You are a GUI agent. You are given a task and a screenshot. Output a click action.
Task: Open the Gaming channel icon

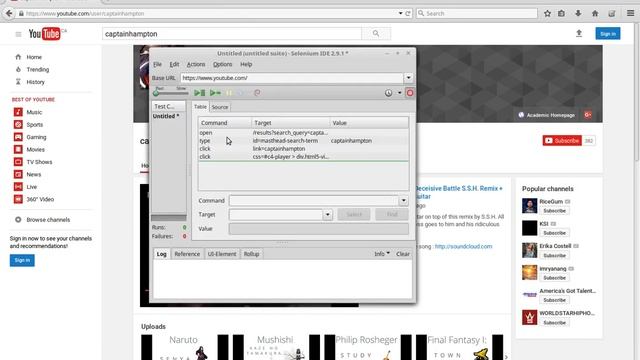coord(18,137)
